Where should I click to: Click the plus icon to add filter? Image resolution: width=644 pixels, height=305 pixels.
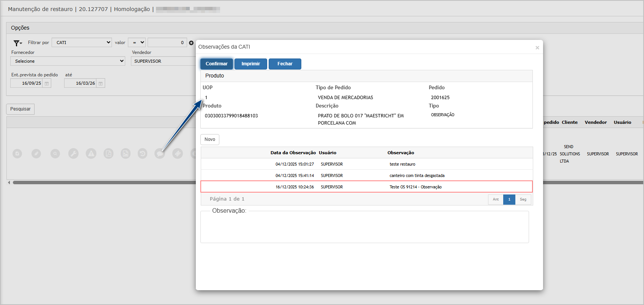(191, 43)
